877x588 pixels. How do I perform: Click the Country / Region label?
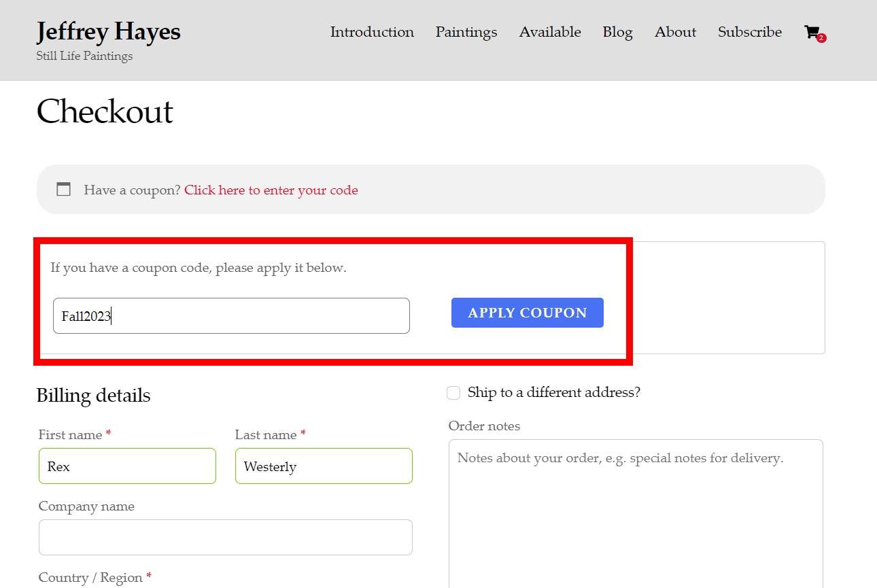[x=90, y=578]
